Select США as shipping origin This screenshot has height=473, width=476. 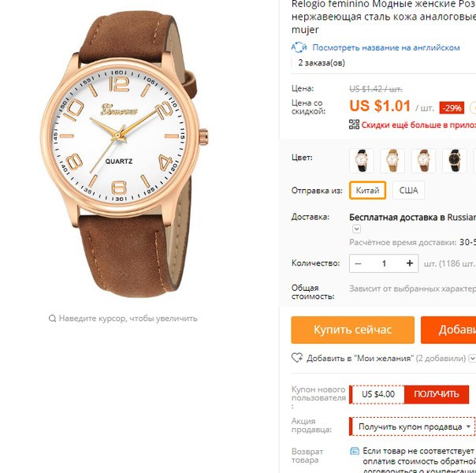(x=408, y=190)
